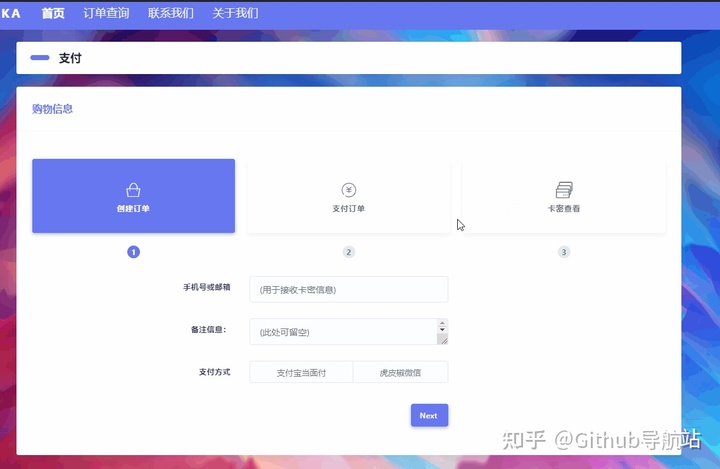Click the Next button
Image resolution: width=720 pixels, height=469 pixels.
pyautogui.click(x=429, y=416)
